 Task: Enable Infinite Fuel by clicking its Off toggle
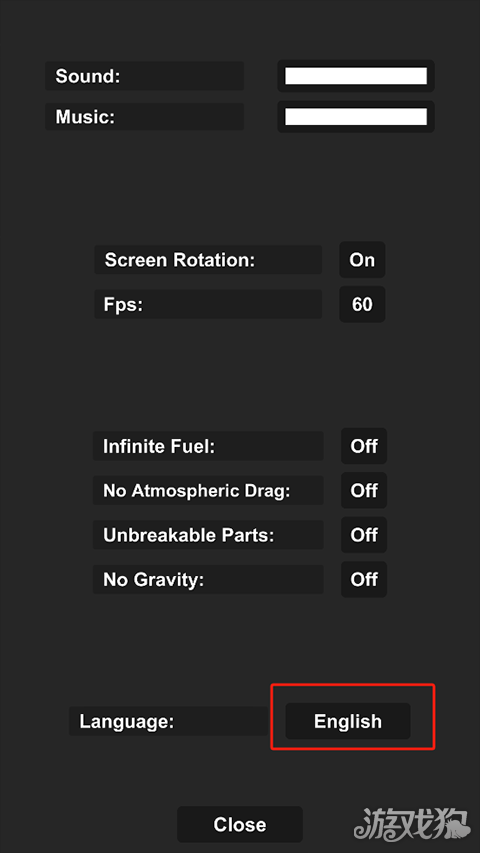[x=364, y=446]
